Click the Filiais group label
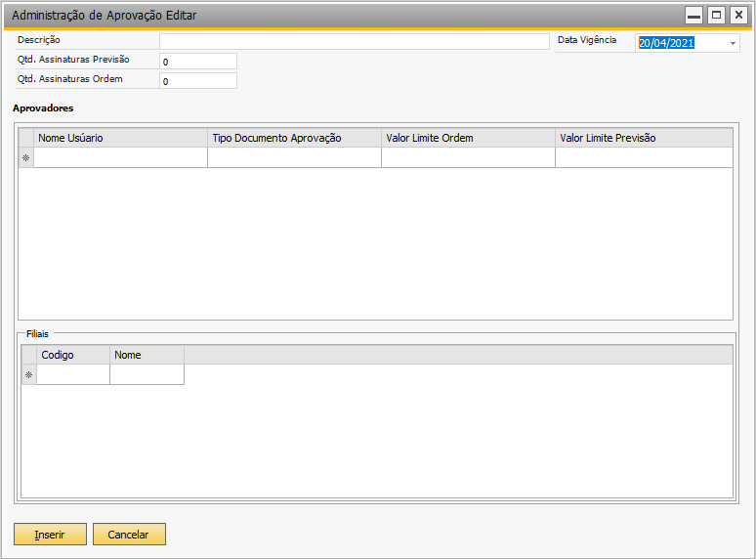This screenshot has width=756, height=559. 38,334
